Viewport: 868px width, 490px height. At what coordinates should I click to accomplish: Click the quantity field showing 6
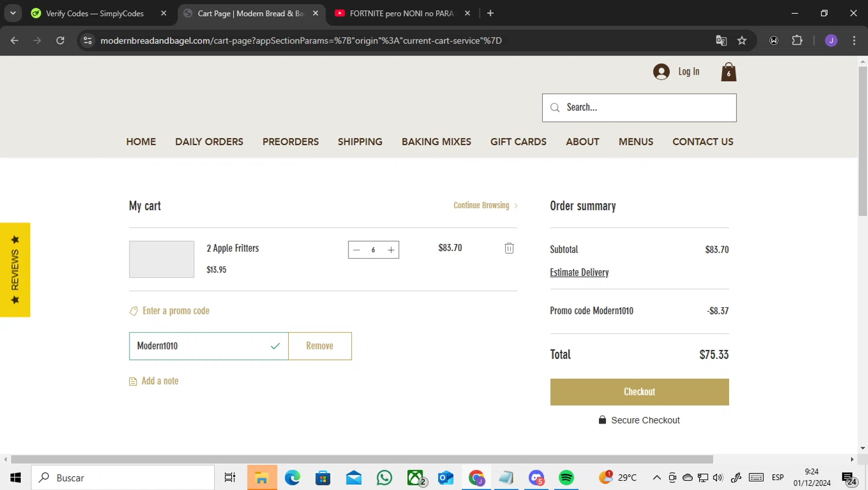tap(373, 250)
